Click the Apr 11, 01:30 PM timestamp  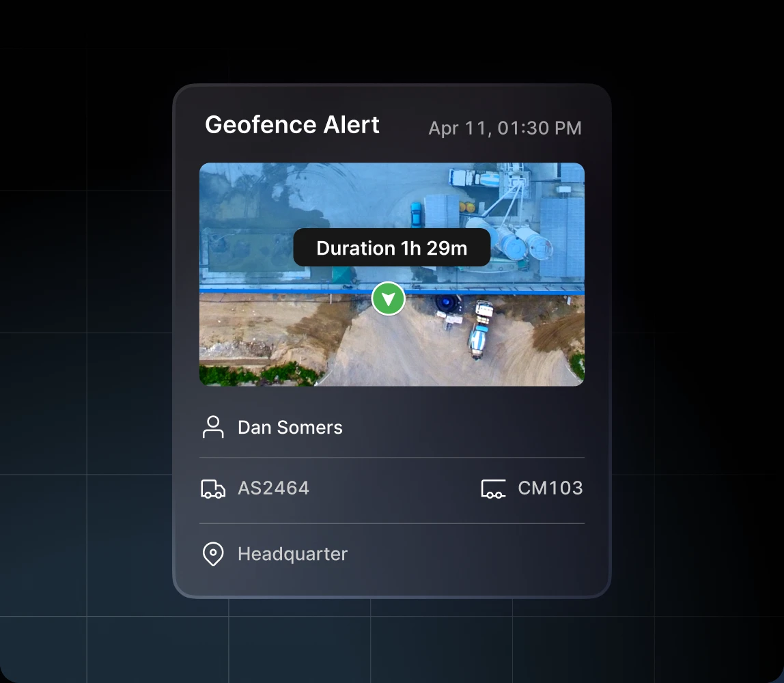pos(505,128)
